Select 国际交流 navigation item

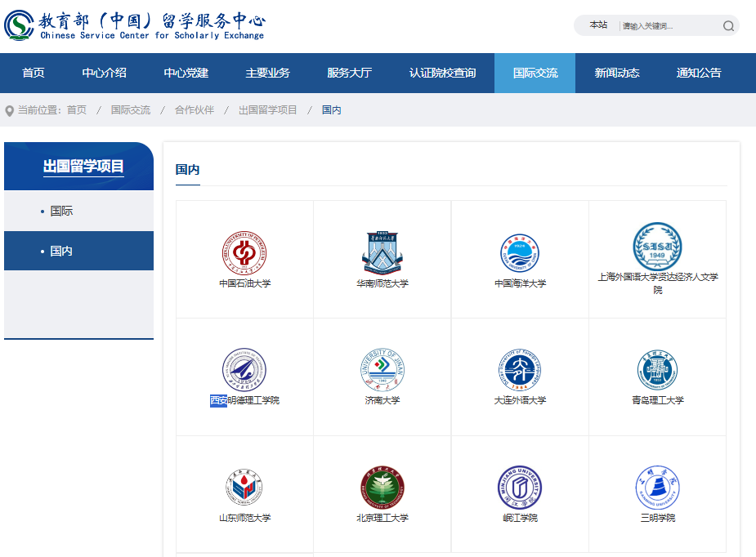535,73
